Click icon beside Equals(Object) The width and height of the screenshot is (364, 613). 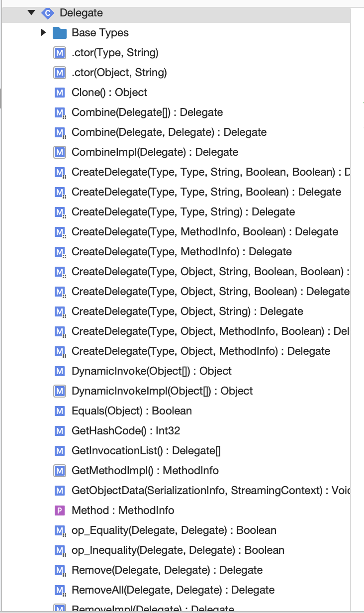tap(60, 411)
